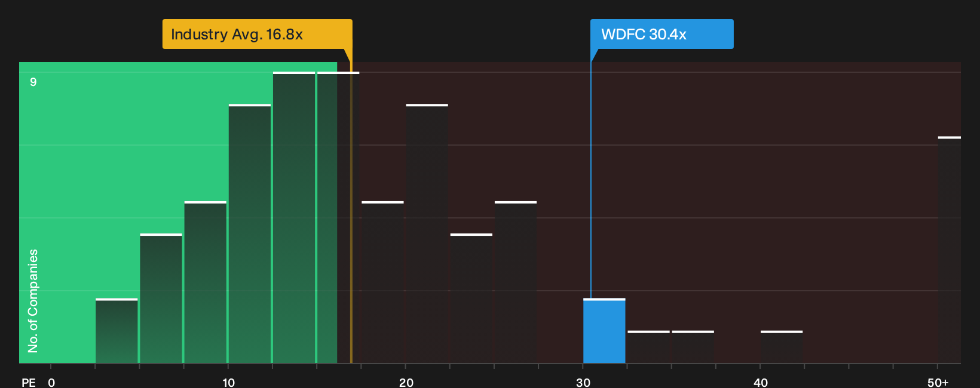Click the WDFC 30.4x label
Image resolution: width=980 pixels, height=388 pixels.
coord(661,34)
